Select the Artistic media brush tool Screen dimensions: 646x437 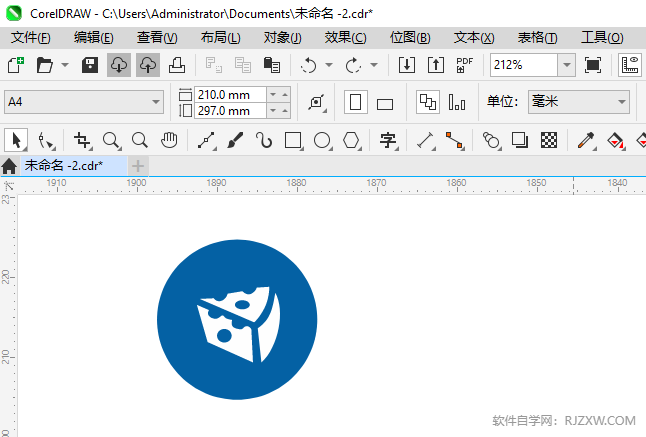(235, 140)
